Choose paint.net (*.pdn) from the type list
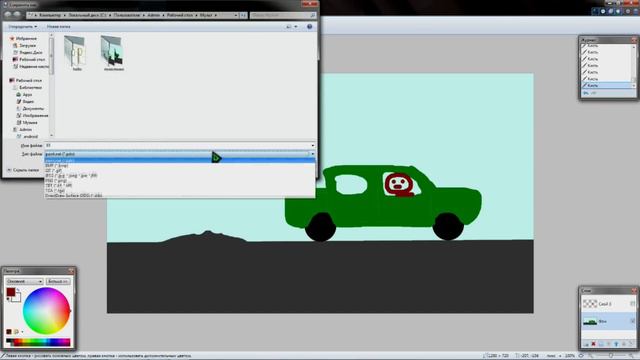 tap(180, 160)
